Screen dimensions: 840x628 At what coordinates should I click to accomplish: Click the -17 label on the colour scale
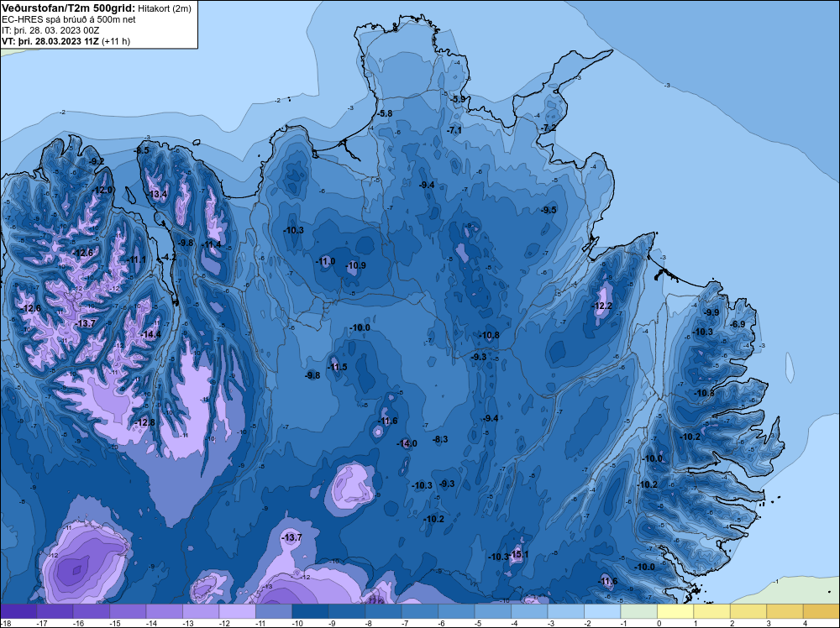click(x=42, y=623)
